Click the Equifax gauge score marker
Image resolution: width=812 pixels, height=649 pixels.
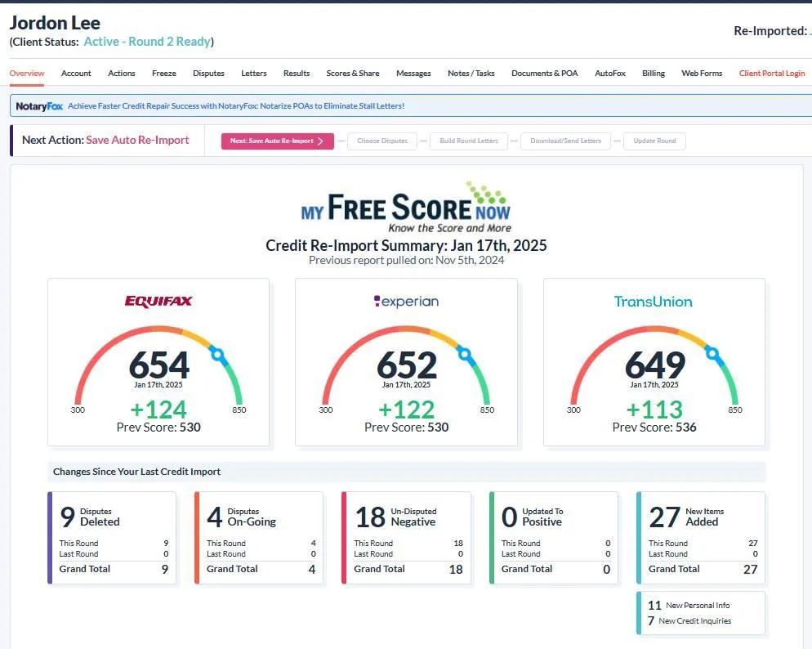[217, 355]
